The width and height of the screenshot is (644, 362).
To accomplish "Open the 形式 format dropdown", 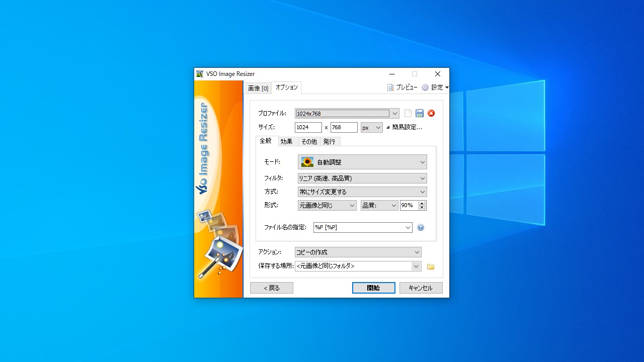I will 327,205.
